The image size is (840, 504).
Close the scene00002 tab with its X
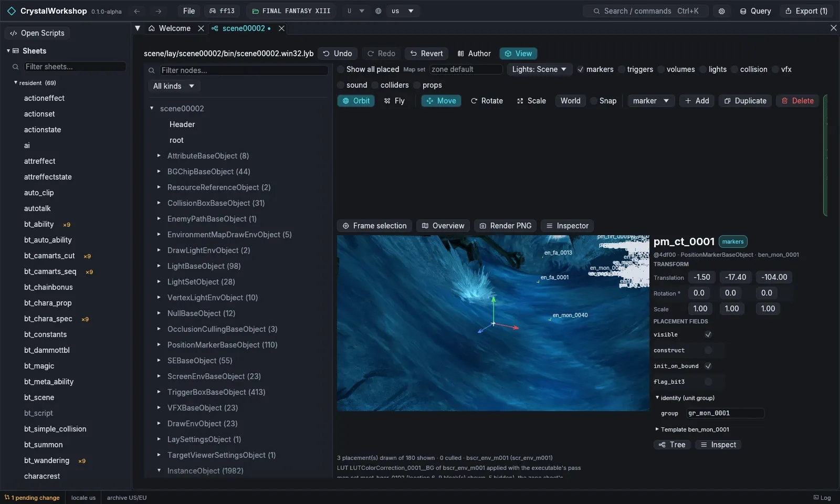click(281, 28)
